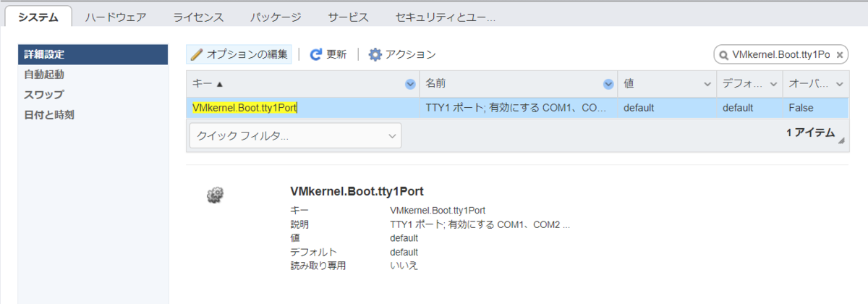Switch to the ハードウェア tab
Screen dimensions: 868x304
(x=116, y=17)
